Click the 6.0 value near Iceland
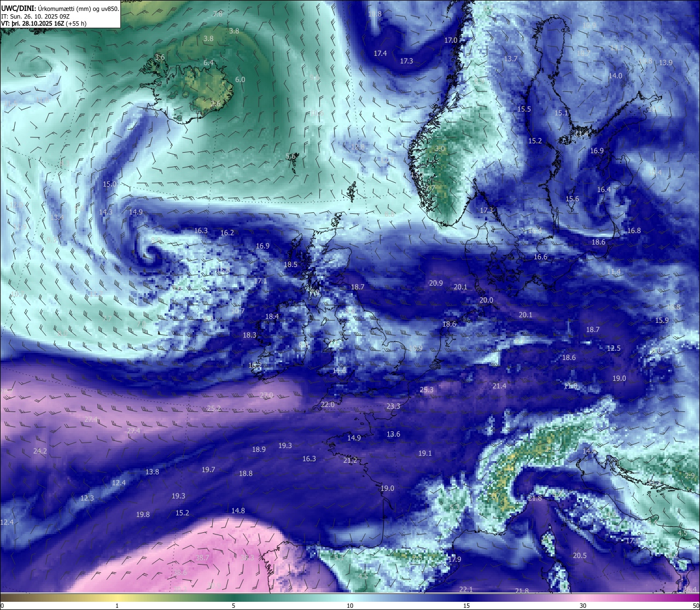The width and height of the screenshot is (700, 610). 240,79
